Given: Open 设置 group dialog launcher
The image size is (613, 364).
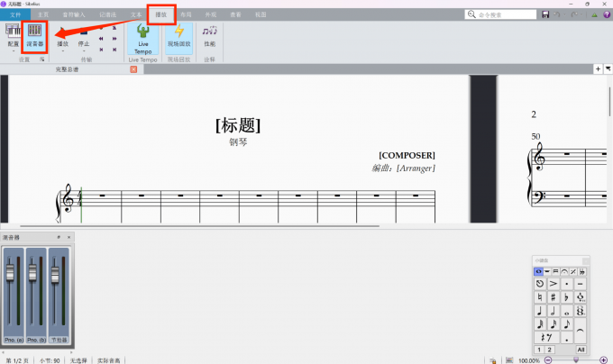Looking at the screenshot, I should coord(41,59).
